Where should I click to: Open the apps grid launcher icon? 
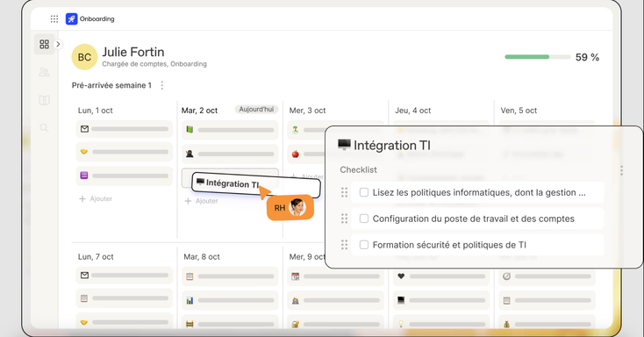[x=54, y=19]
